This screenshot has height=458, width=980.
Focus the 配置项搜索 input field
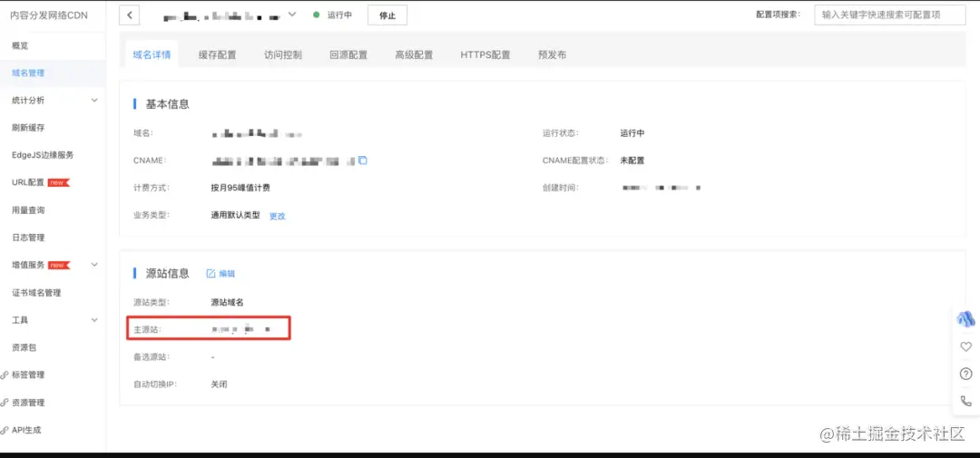tap(890, 15)
